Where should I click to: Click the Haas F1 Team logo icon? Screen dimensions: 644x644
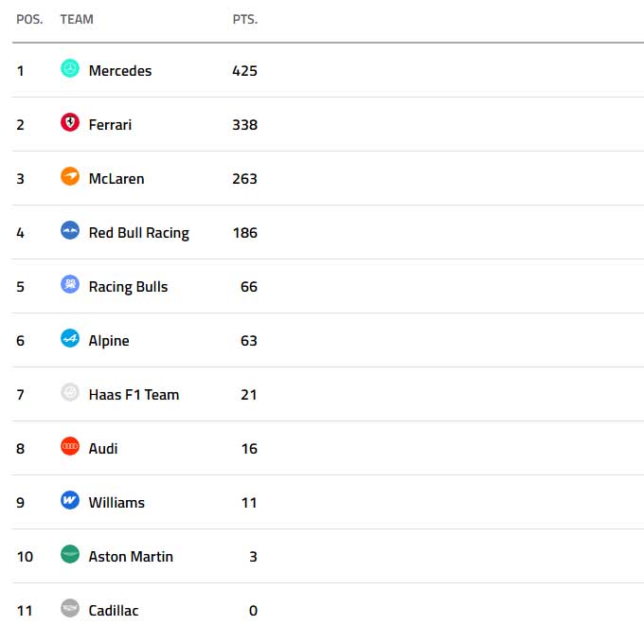[70, 393]
